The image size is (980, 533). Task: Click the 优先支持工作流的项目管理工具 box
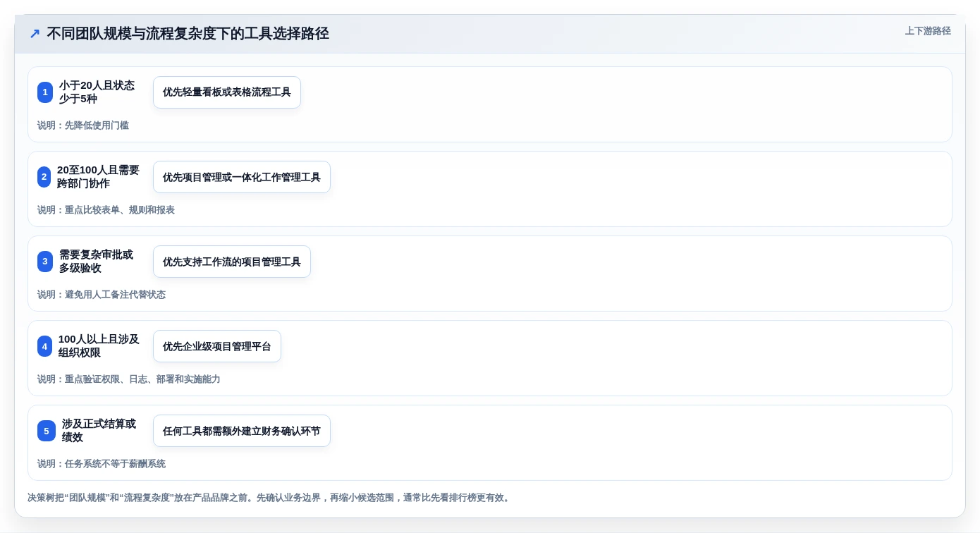coord(232,262)
